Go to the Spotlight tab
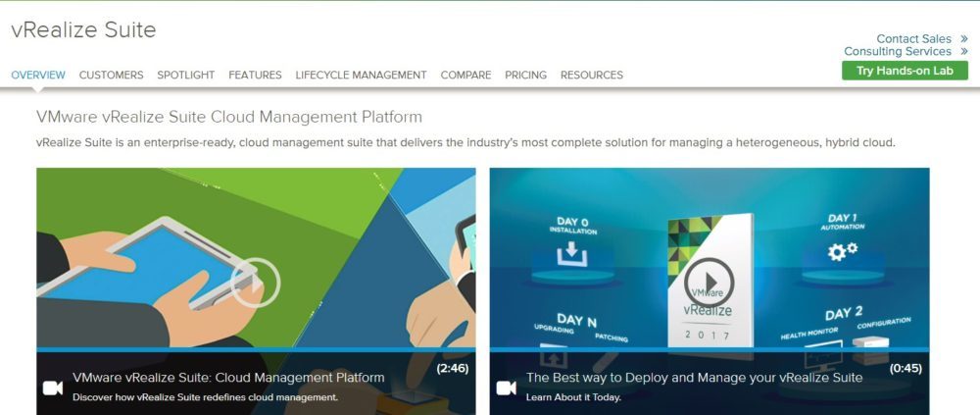 pyautogui.click(x=185, y=76)
